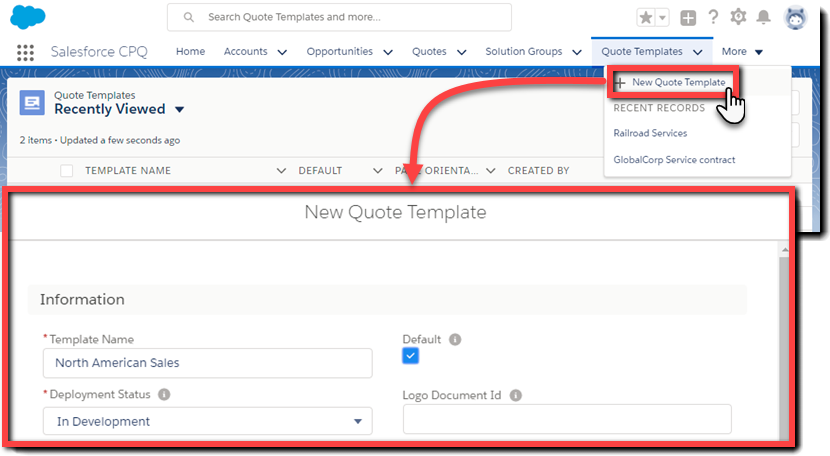The height and width of the screenshot is (456, 830).
Task: Open the Deployment Status dropdown
Action: pyautogui.click(x=207, y=421)
